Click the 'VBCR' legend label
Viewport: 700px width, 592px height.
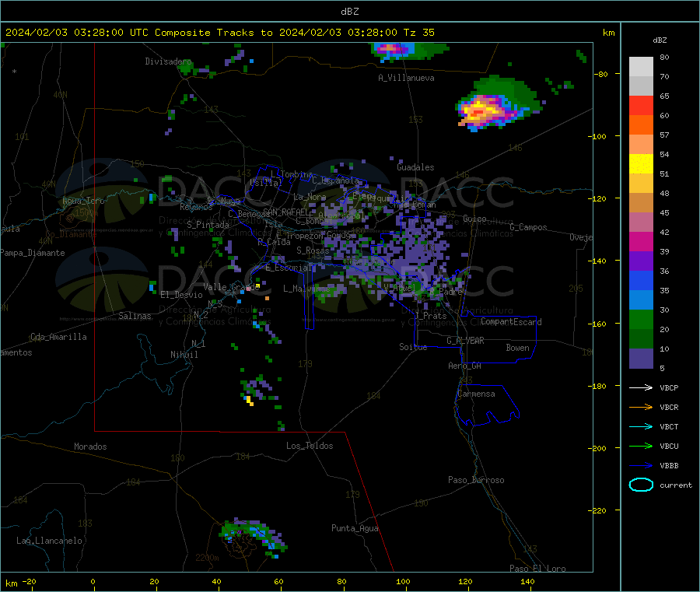[x=669, y=407]
